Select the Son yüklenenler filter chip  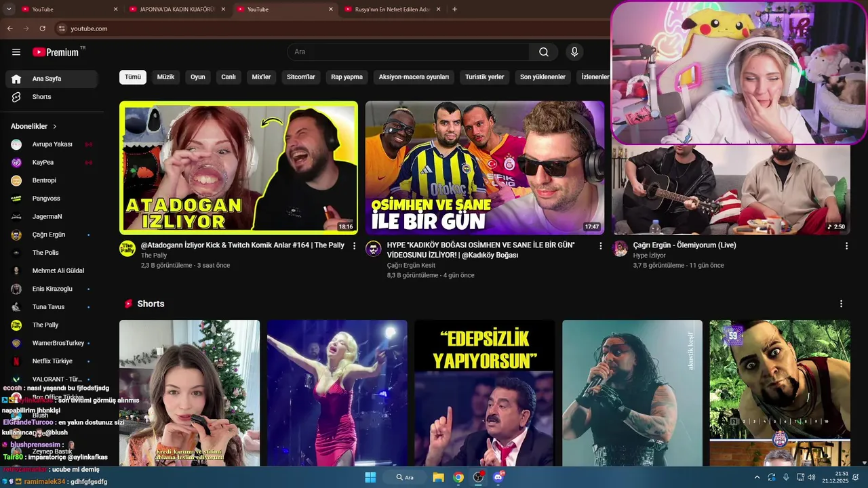click(542, 77)
